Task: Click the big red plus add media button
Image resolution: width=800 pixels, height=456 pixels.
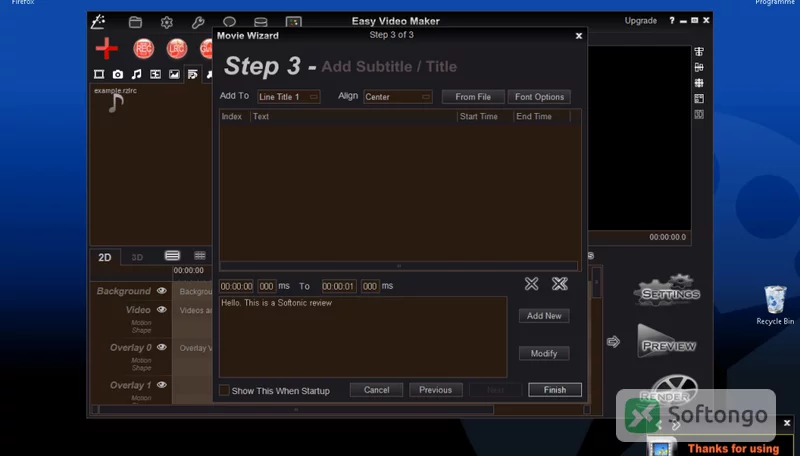Action: point(107,48)
